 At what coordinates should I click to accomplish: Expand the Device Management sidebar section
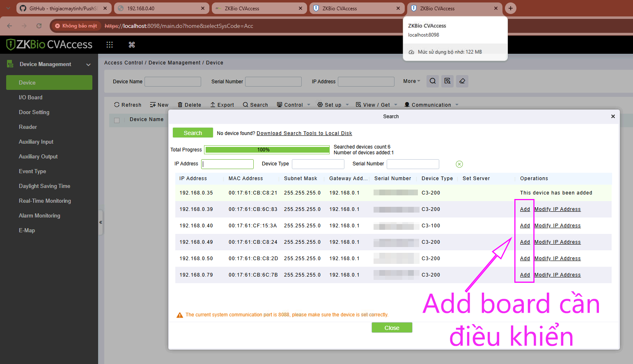click(49, 64)
